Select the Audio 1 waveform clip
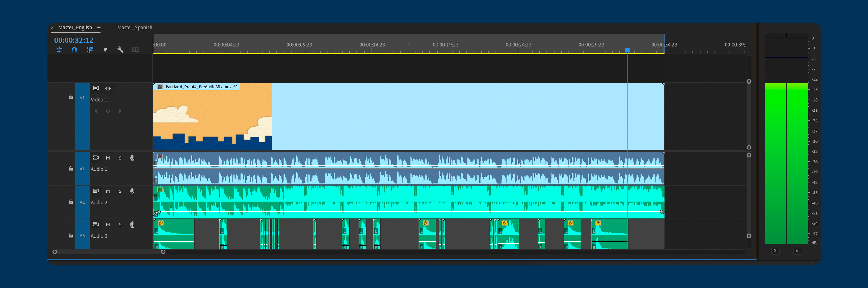 pyautogui.click(x=408, y=168)
